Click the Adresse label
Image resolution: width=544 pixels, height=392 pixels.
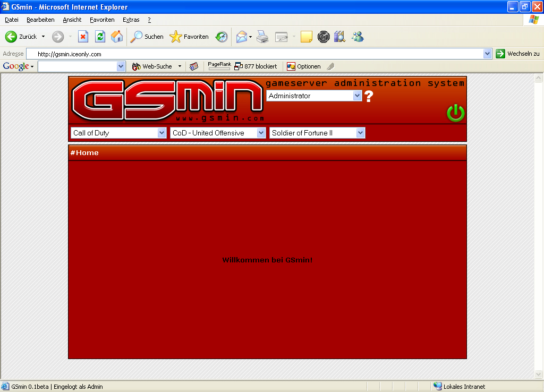tap(13, 54)
